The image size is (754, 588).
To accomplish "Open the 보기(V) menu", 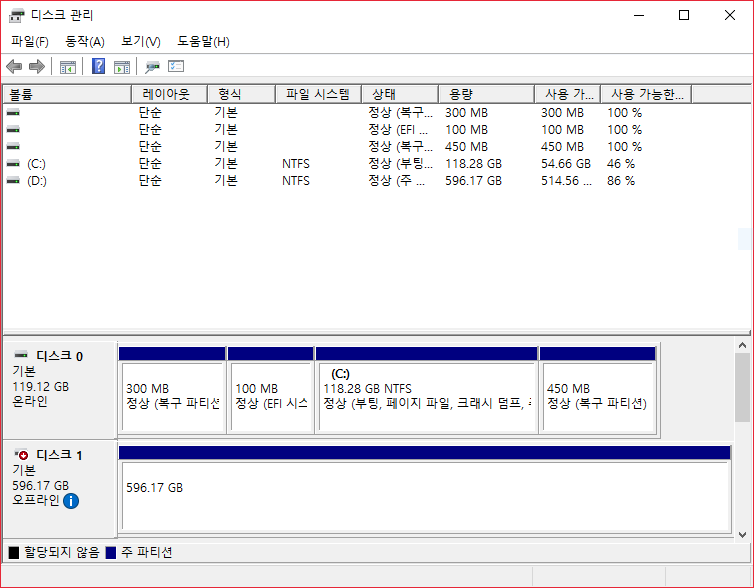I will coord(140,41).
